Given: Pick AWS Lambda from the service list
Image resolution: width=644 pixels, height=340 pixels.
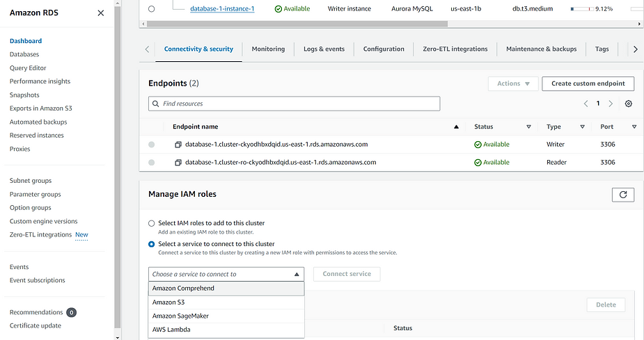Looking at the screenshot, I should [226, 330].
